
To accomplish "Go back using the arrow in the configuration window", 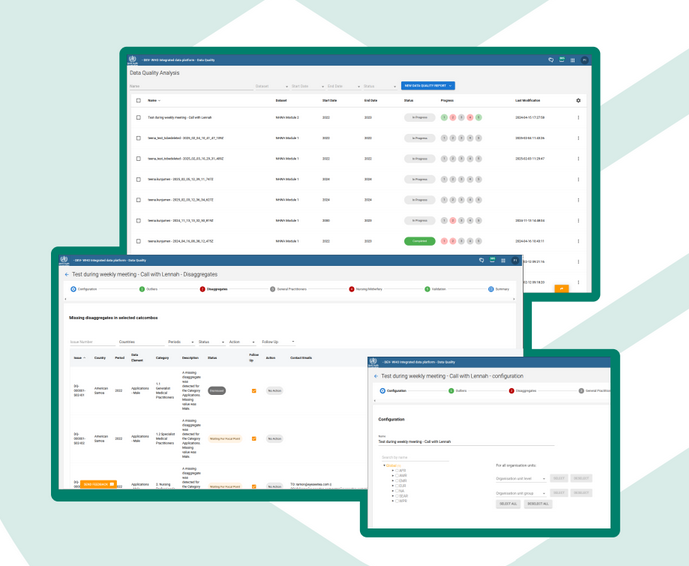I will [376, 376].
